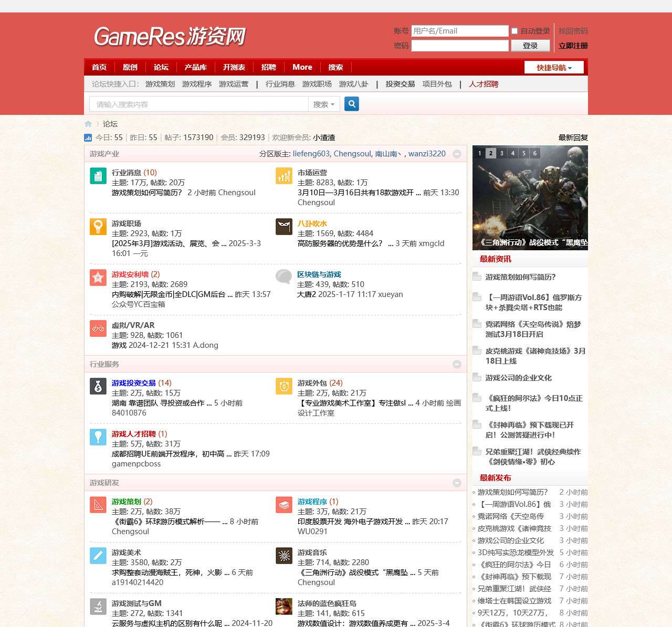Select 产品库 in main navigation
The image size is (672, 627).
click(x=195, y=67)
